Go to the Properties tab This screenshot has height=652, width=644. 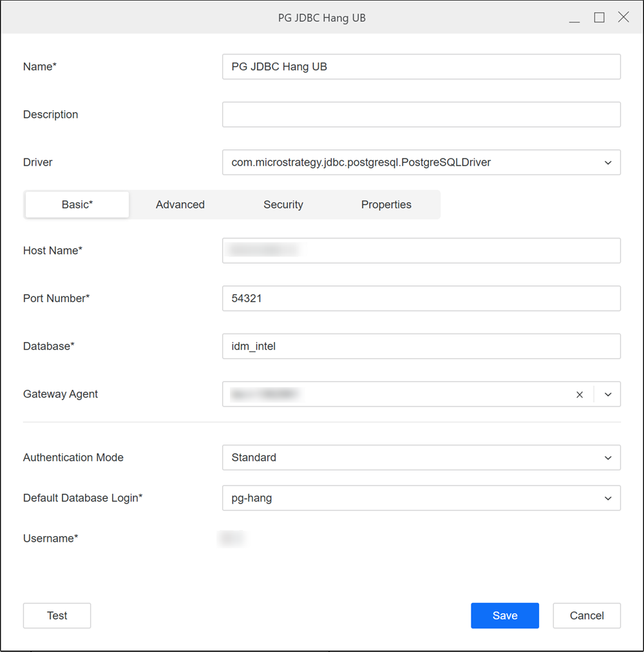[386, 205]
